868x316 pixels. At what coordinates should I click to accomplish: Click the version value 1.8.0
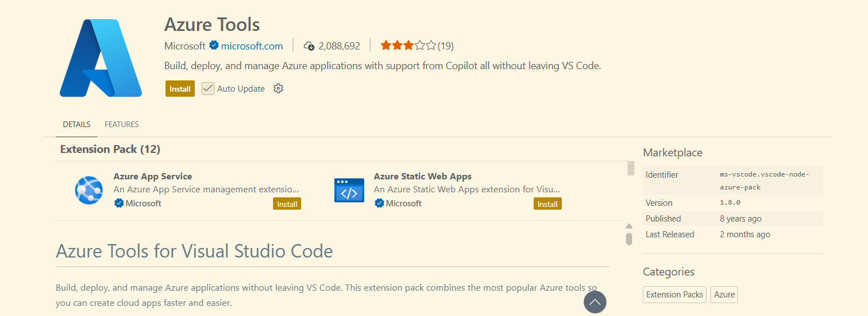pyautogui.click(x=730, y=203)
